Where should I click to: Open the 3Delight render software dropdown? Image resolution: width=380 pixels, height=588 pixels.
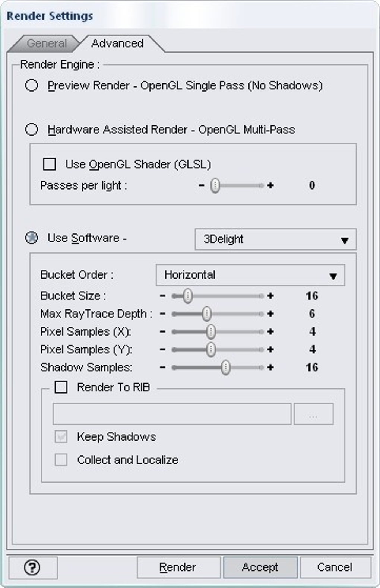[x=275, y=239]
